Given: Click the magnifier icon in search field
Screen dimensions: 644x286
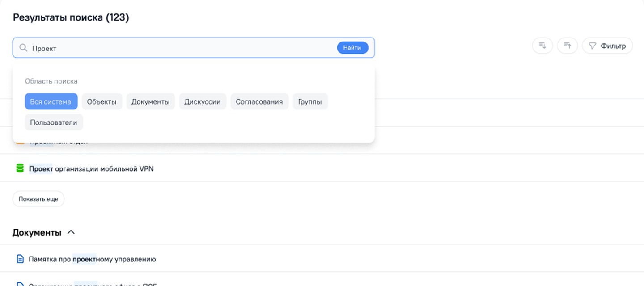Looking at the screenshot, I should (x=23, y=48).
